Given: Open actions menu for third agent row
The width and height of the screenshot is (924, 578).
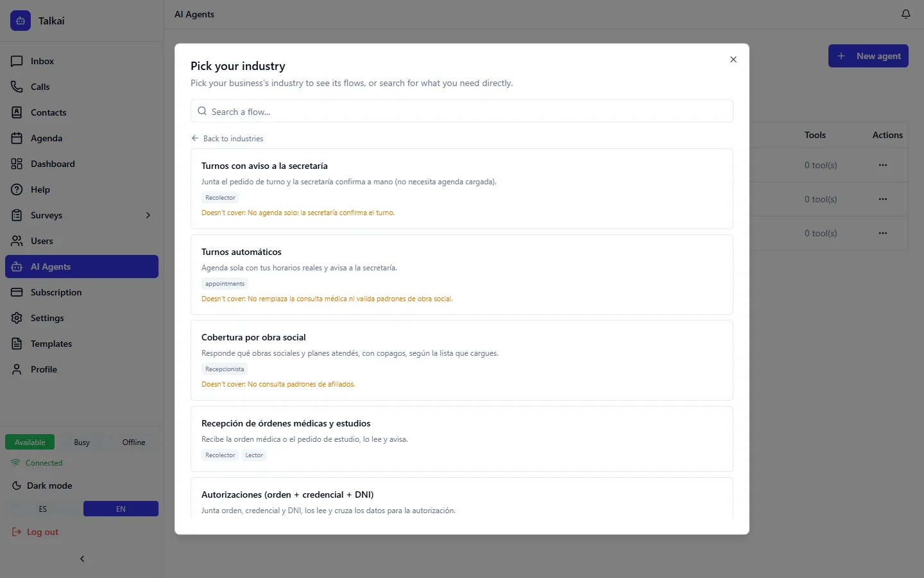Looking at the screenshot, I should click(883, 233).
